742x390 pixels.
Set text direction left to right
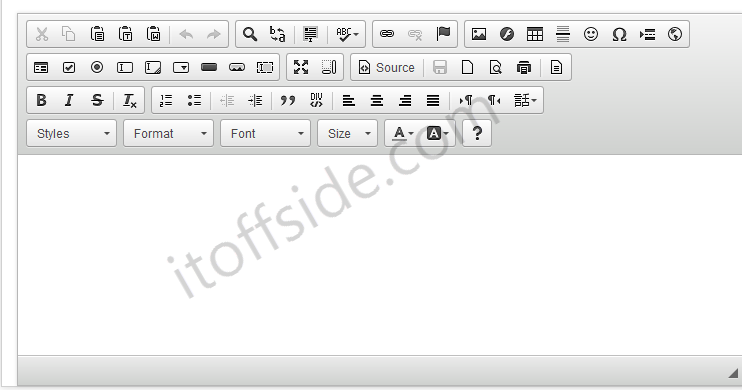tap(466, 100)
